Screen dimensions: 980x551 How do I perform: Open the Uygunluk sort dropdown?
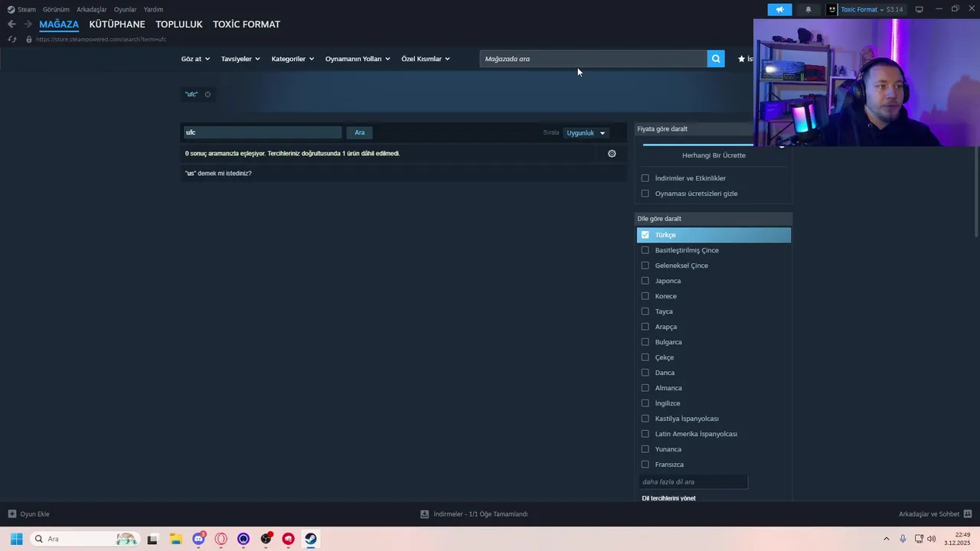tap(586, 132)
